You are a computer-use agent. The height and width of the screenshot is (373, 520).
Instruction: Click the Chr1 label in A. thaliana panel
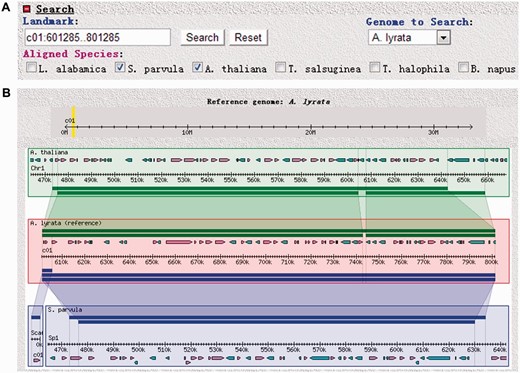(x=37, y=168)
